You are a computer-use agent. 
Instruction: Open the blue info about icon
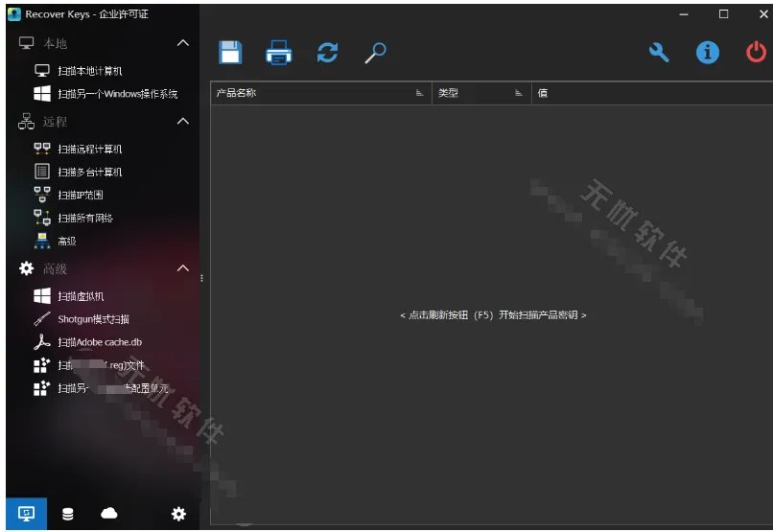pos(708,52)
